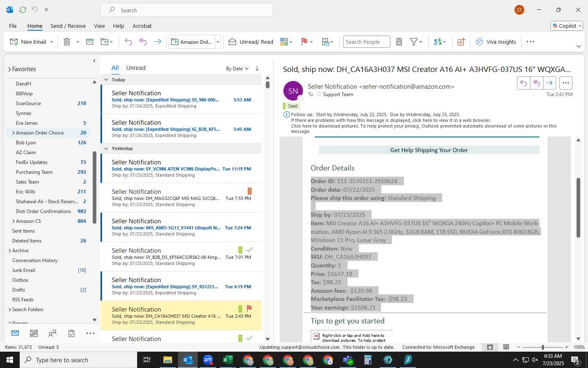The height and width of the screenshot is (368, 588).
Task: Open the Acrobat ribbon tab
Action: pyautogui.click(x=142, y=26)
